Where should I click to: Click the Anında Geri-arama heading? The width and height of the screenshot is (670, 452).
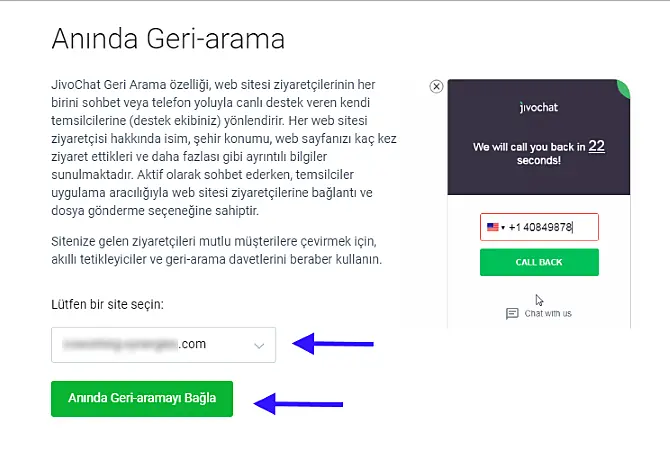pyautogui.click(x=168, y=40)
